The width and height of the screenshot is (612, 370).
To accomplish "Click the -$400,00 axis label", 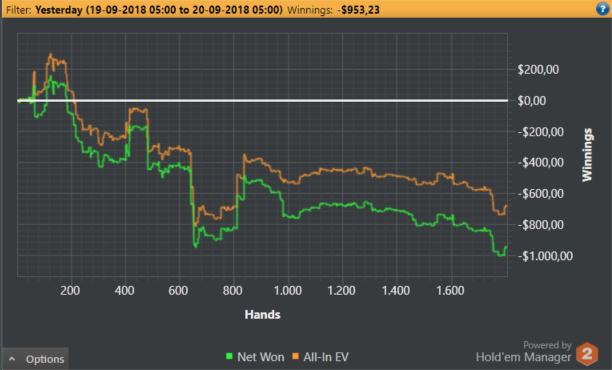I will (541, 163).
